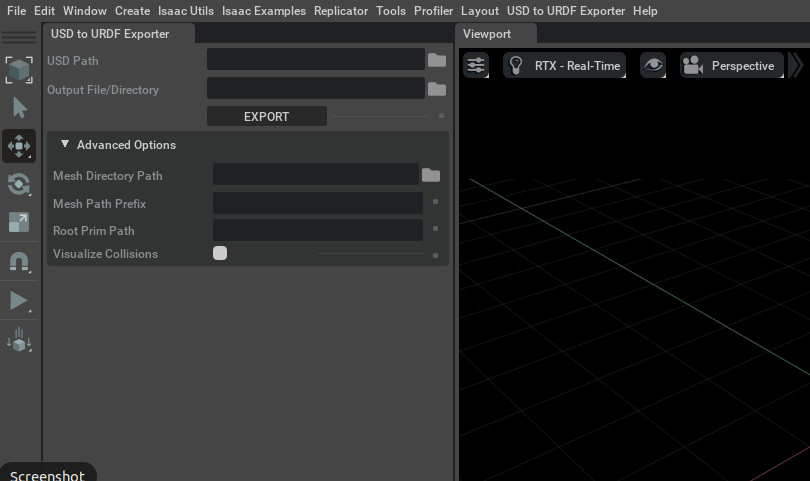This screenshot has height=481, width=810.
Task: Open the Isaac Examples menu
Action: click(264, 11)
